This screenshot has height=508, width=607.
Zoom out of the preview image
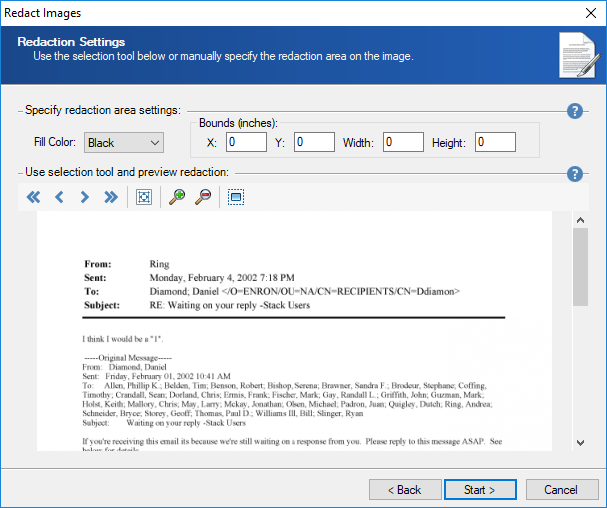pyautogui.click(x=203, y=197)
